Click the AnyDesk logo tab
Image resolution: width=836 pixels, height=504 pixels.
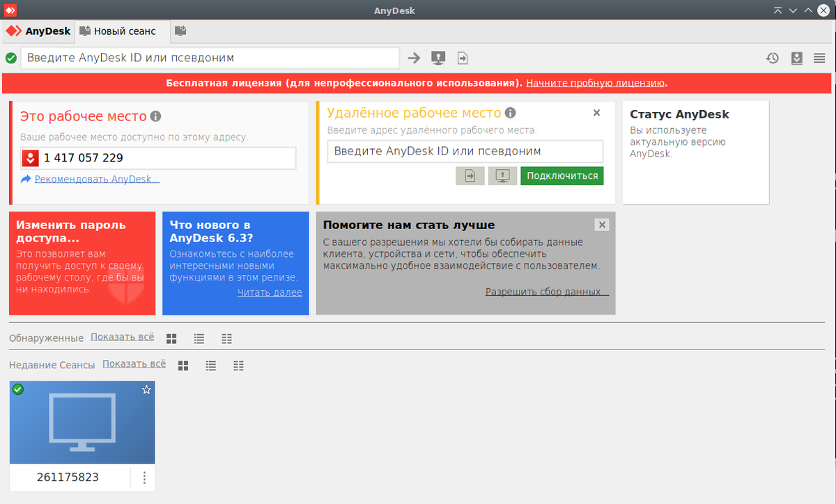pos(38,31)
